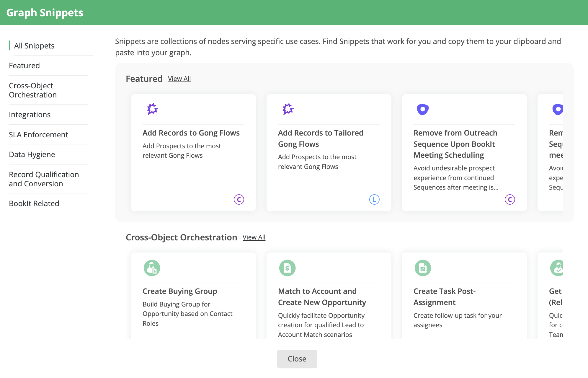Viewport: 588px width, 378px height.
Task: Select Record Qualification and Conversion category
Action: (x=44, y=179)
